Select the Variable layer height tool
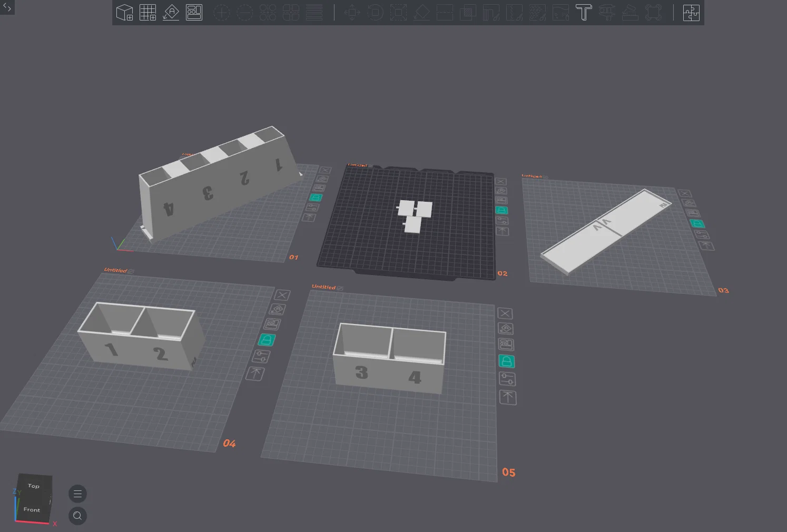Screen dimensions: 787x532 [314, 12]
